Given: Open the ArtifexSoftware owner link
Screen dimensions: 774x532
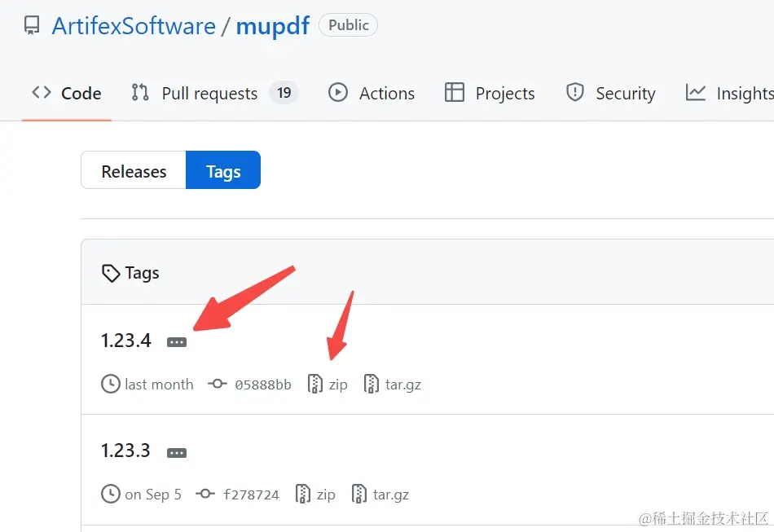Looking at the screenshot, I should (134, 25).
